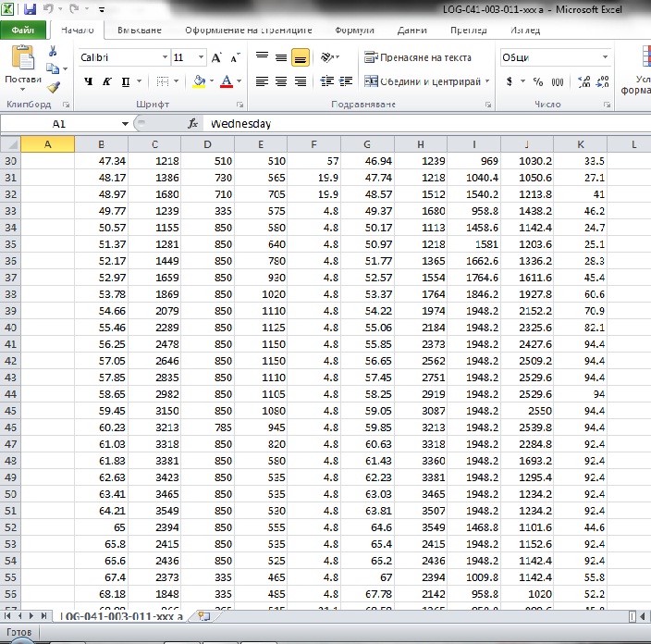
Task: Click the insert function fx icon
Action: pyautogui.click(x=193, y=123)
